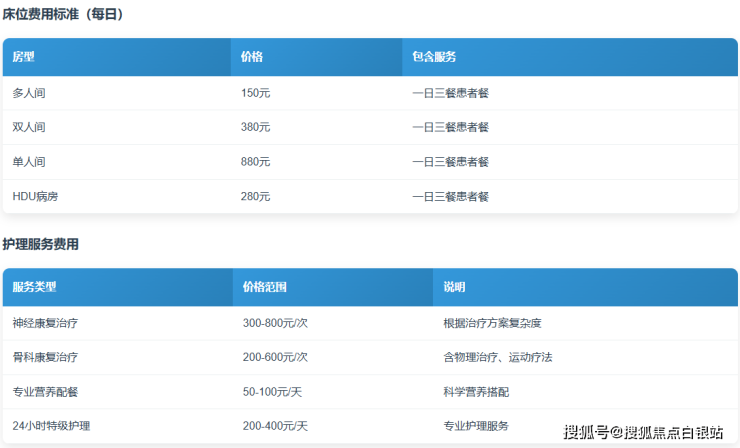Select the 多人间 room type cell

[29, 93]
